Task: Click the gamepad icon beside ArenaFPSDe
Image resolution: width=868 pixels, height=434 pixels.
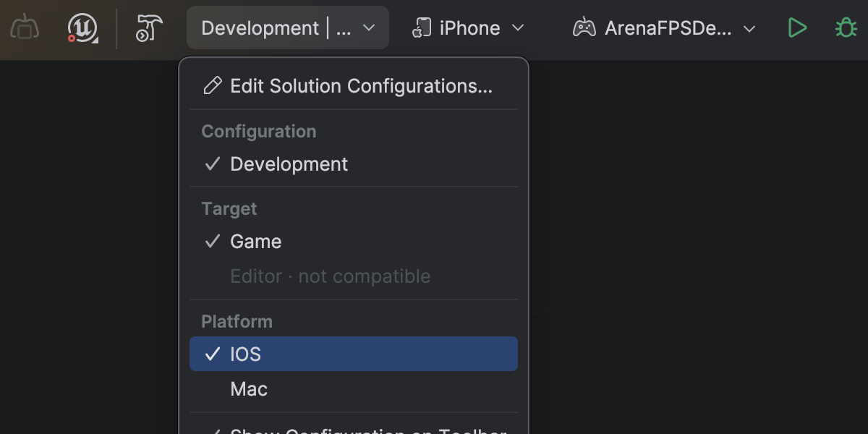Action: click(x=584, y=28)
